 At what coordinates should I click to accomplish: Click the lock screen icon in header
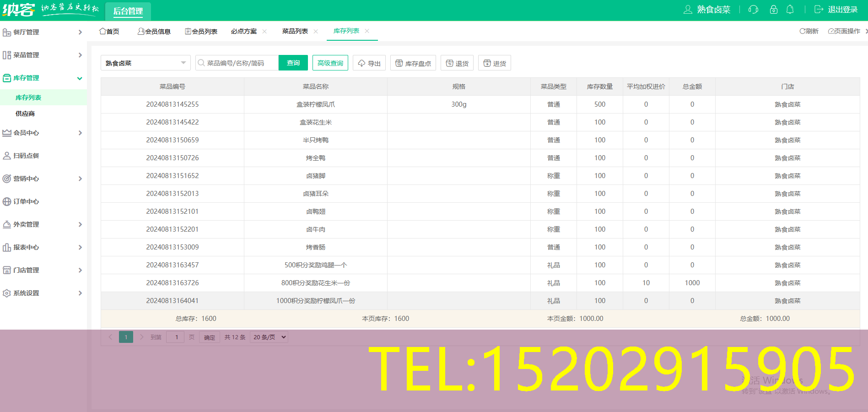click(x=773, y=10)
